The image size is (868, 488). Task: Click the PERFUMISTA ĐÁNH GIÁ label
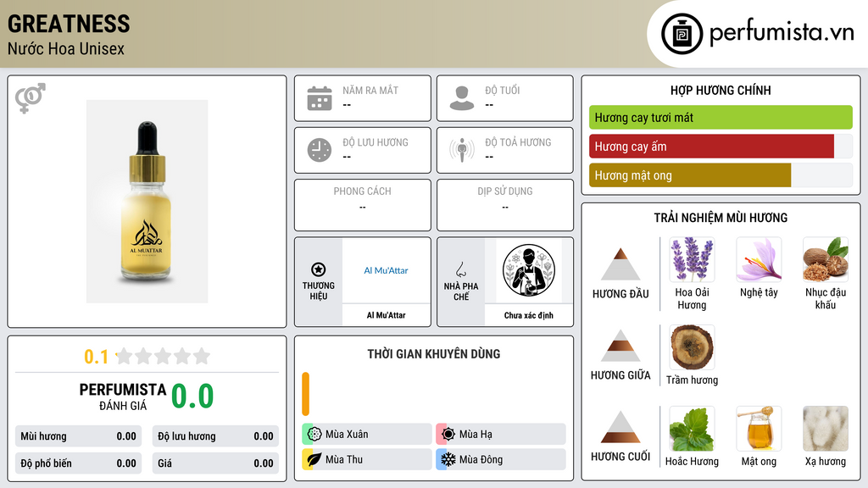point(123,396)
